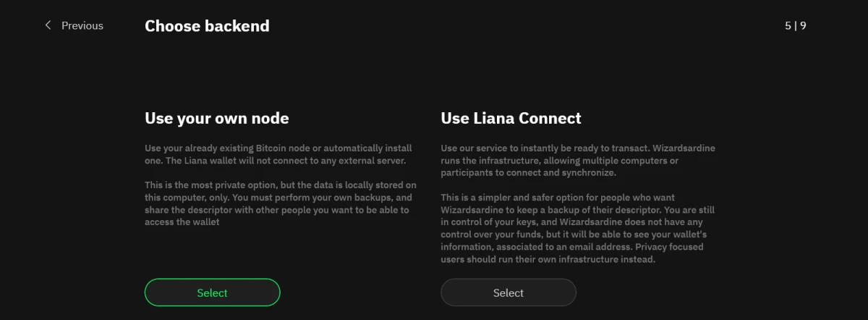The height and width of the screenshot is (320, 868).
Task: Click the "Use your own node" heading
Action: 216,118
